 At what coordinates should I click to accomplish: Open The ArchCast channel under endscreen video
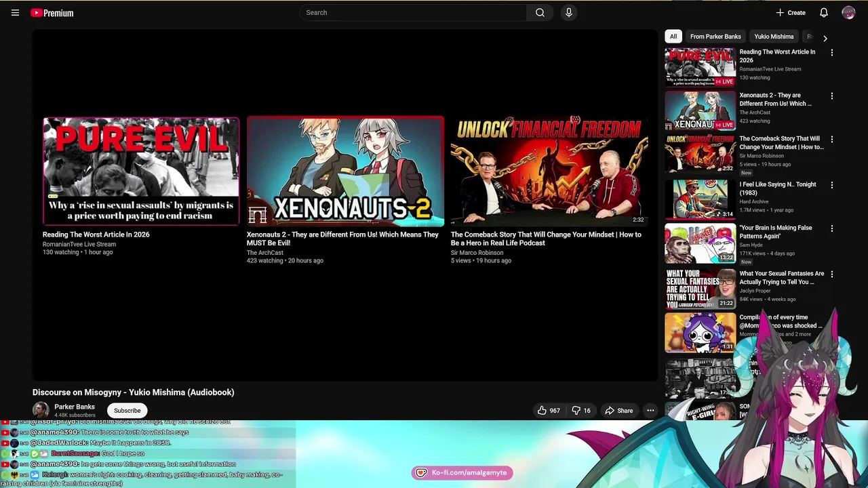(265, 253)
